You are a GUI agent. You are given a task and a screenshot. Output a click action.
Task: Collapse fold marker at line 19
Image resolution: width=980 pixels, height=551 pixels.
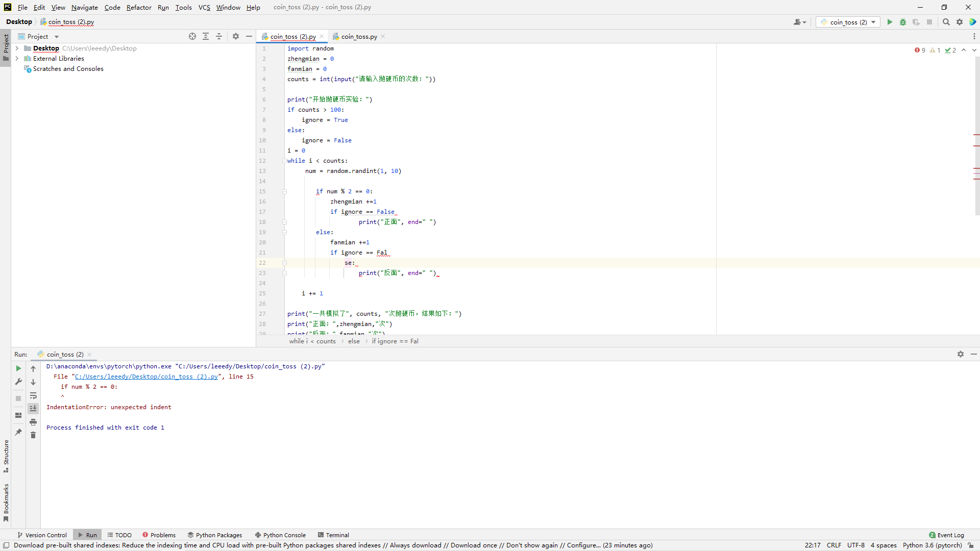(x=284, y=232)
